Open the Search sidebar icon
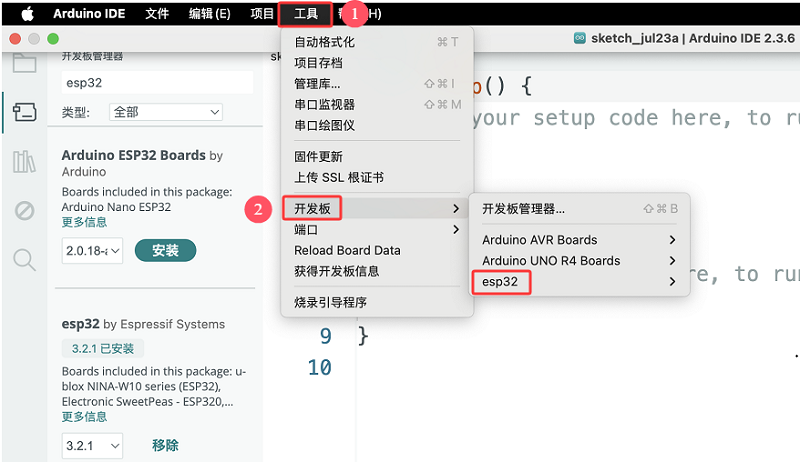The height and width of the screenshot is (462, 800). click(24, 260)
